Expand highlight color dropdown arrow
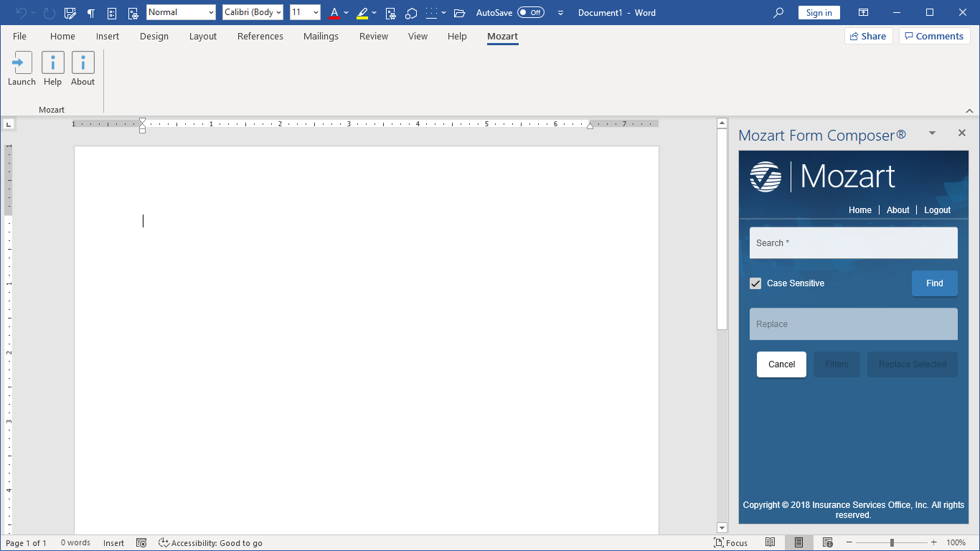Image resolution: width=980 pixels, height=551 pixels. pos(374,13)
